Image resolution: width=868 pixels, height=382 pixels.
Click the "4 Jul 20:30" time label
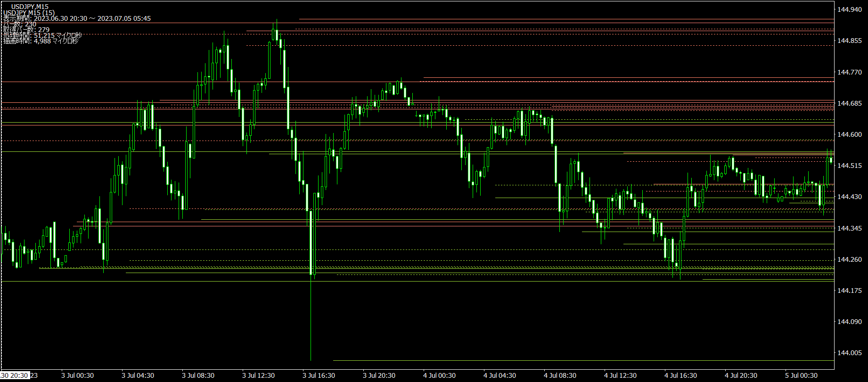(x=741, y=376)
